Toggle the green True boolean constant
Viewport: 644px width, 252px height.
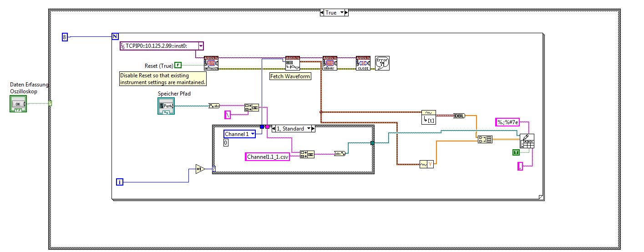click(x=516, y=152)
